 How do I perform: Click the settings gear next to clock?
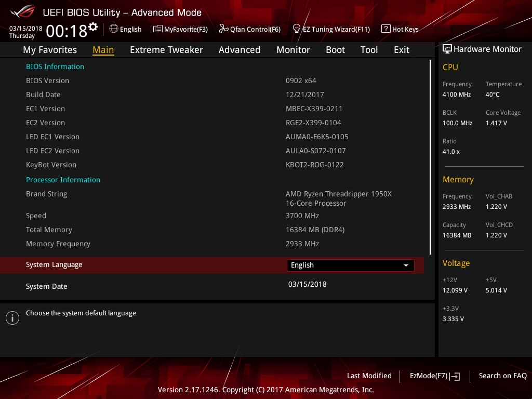click(x=93, y=27)
